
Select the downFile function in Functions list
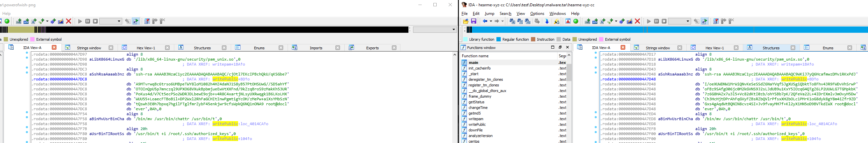(513, 130)
